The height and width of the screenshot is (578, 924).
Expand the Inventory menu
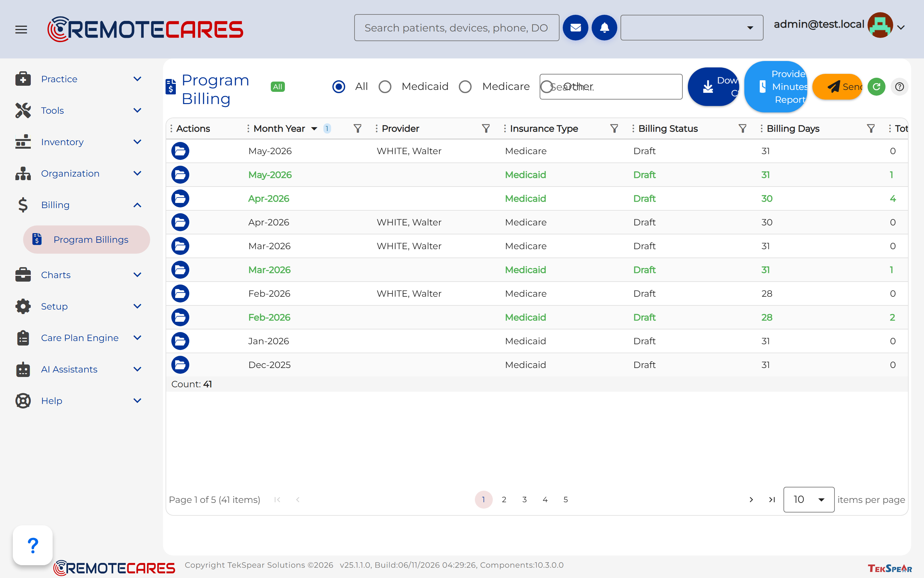point(78,142)
